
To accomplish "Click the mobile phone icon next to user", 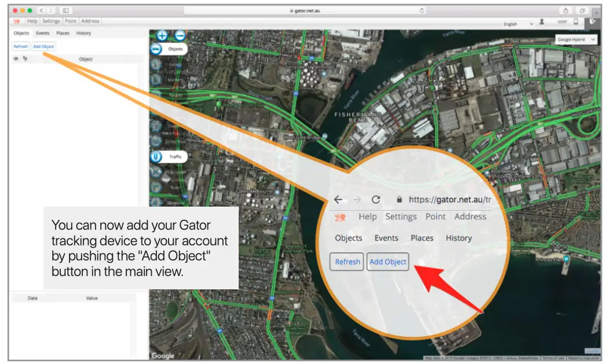I will (x=576, y=22).
